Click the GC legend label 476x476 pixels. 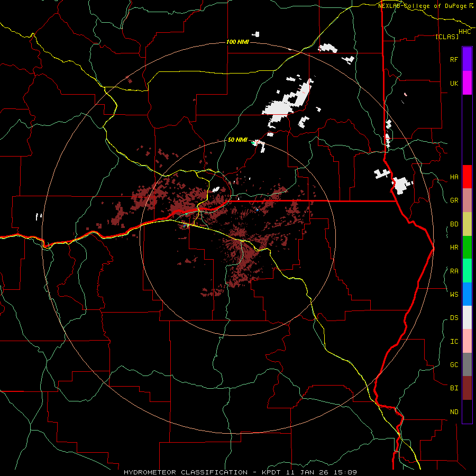(x=454, y=364)
